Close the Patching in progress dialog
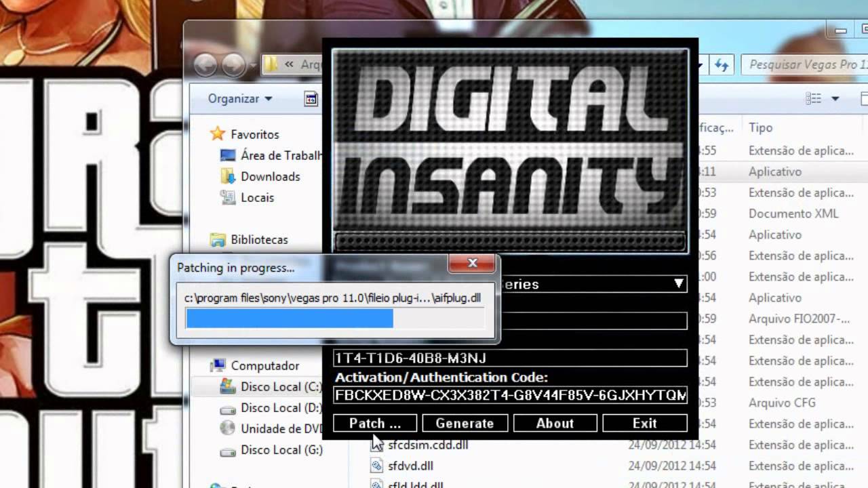Screen dimensions: 868x488 [x=473, y=263]
